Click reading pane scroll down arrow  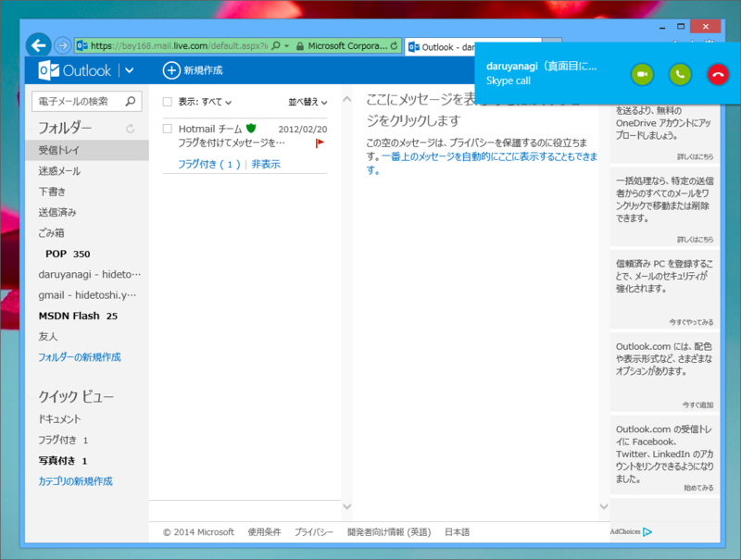[x=604, y=506]
